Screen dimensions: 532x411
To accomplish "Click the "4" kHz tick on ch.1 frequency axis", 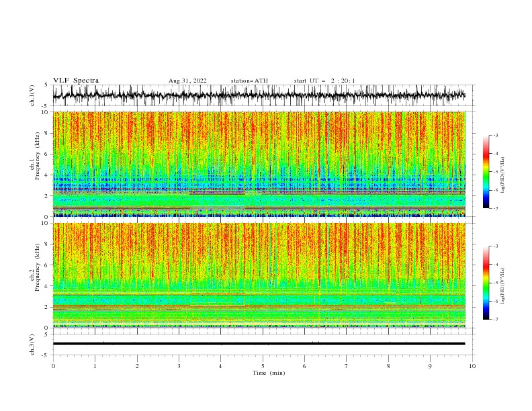I will pyautogui.click(x=47, y=175).
